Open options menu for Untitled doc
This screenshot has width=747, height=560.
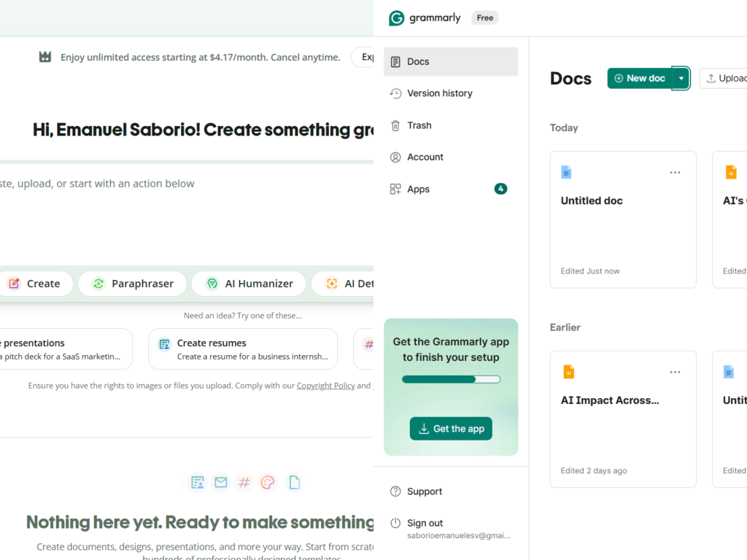675,172
